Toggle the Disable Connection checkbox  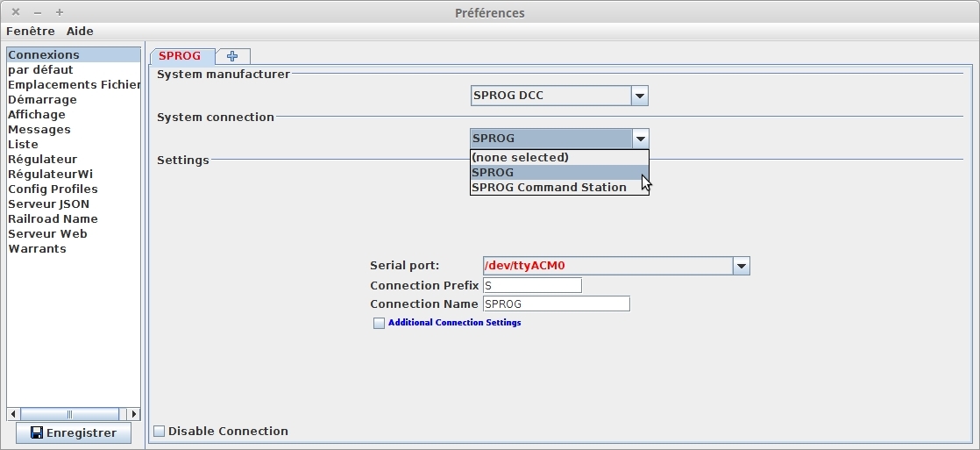point(160,432)
